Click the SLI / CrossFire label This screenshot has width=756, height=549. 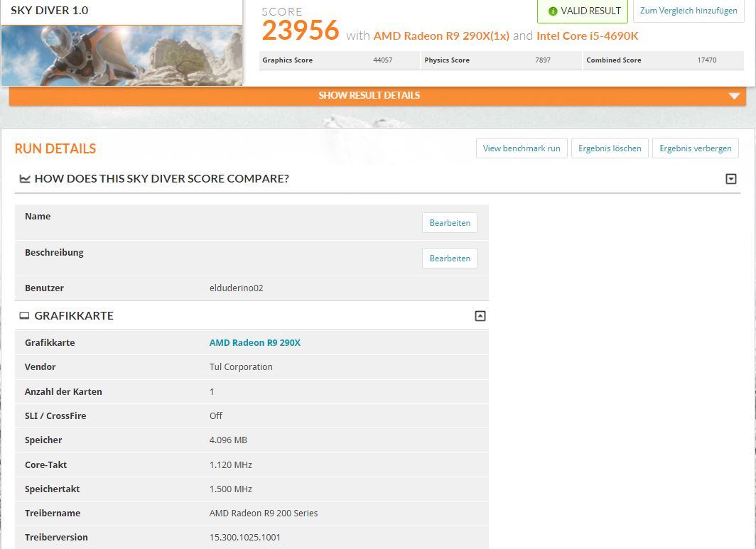pyautogui.click(x=55, y=416)
